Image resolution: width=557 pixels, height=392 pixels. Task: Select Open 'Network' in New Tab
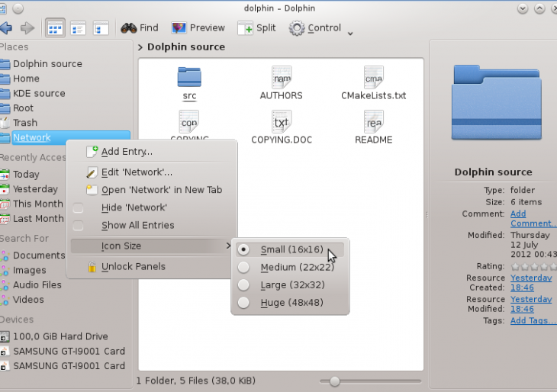tap(161, 190)
